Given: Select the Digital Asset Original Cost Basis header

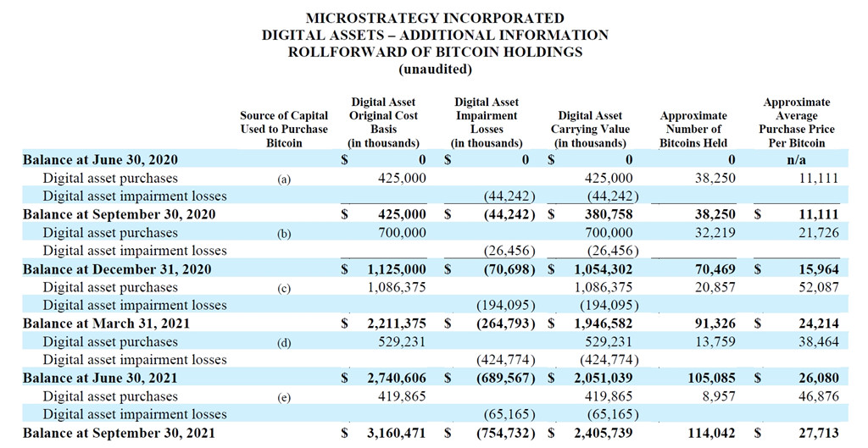Looking at the screenshot, I should click(383, 123).
